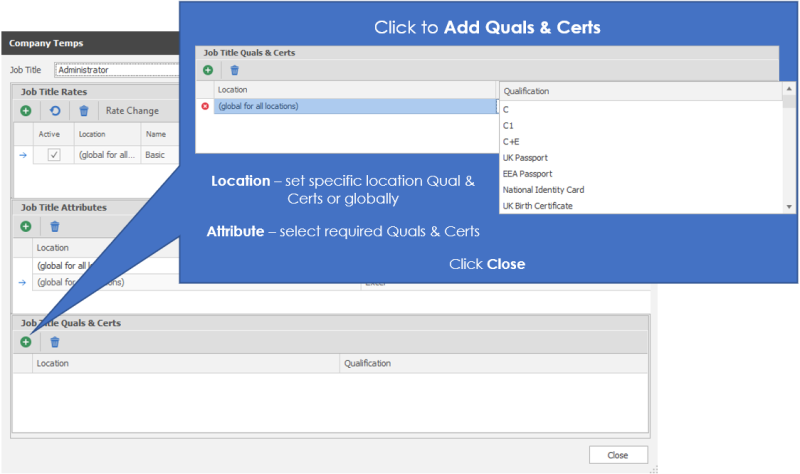
Task: Select UK Passport from qualification list
Action: point(525,158)
